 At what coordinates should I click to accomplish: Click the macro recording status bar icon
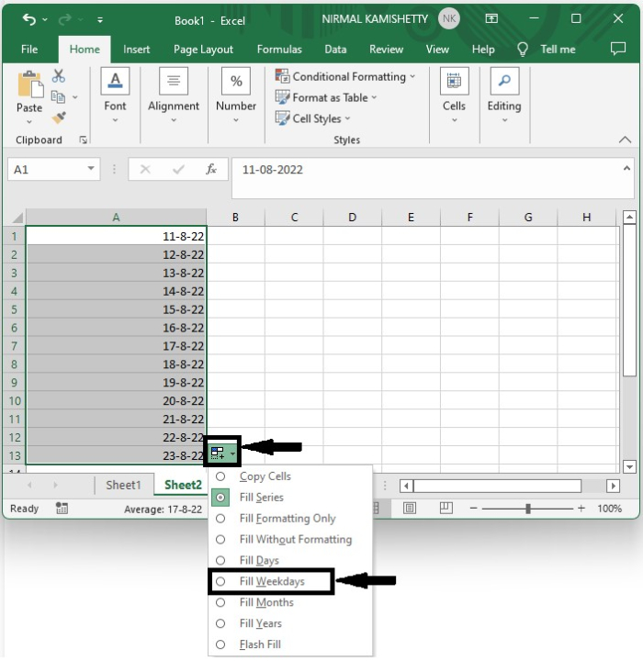[x=62, y=509]
